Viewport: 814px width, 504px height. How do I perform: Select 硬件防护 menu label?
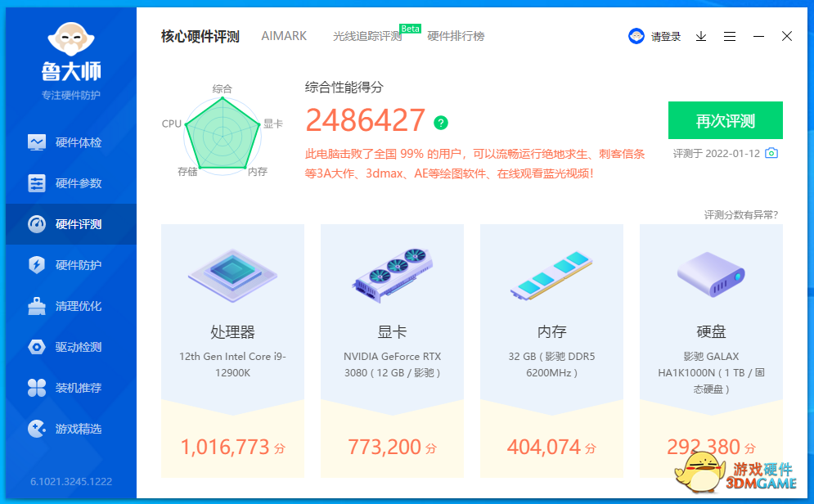tap(79, 265)
